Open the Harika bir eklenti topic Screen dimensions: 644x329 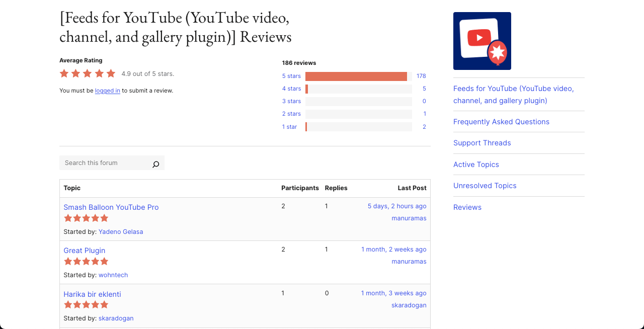[92, 294]
